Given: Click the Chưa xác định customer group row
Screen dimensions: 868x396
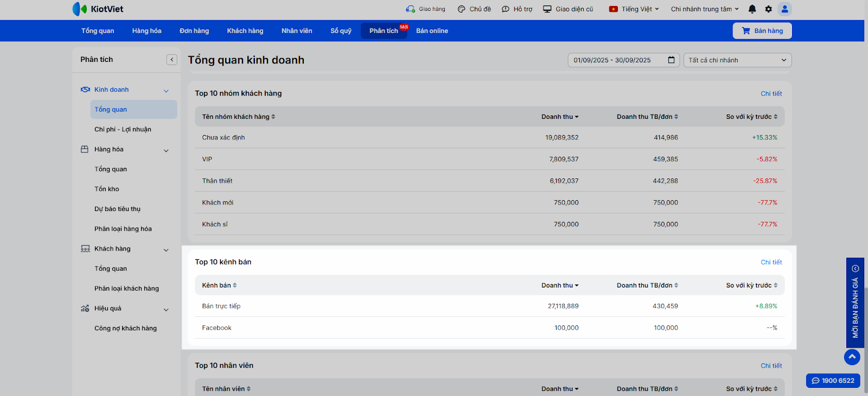Looking at the screenshot, I should click(490, 138).
